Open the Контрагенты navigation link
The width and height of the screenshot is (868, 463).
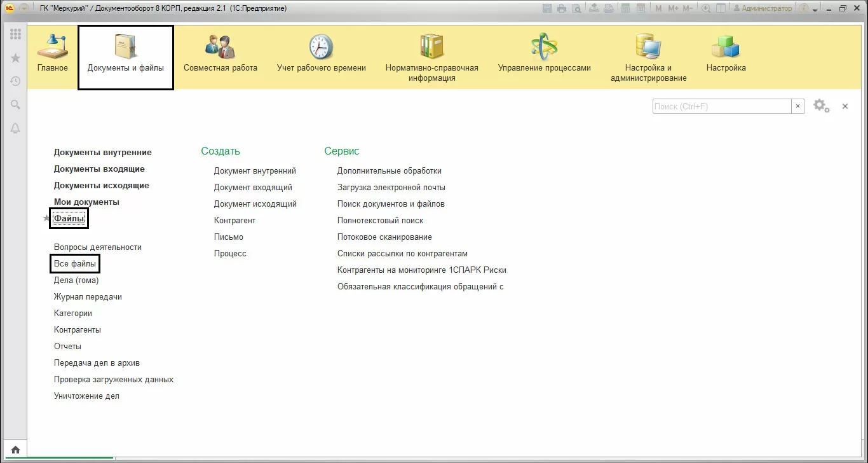pos(78,329)
